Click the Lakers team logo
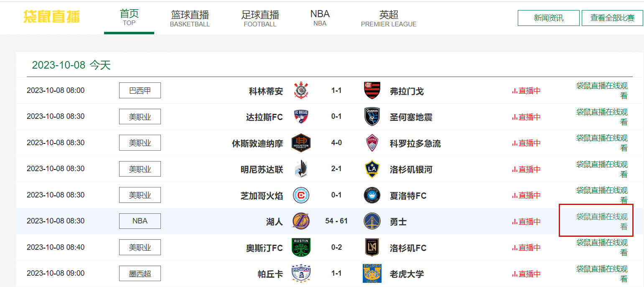 point(301,221)
